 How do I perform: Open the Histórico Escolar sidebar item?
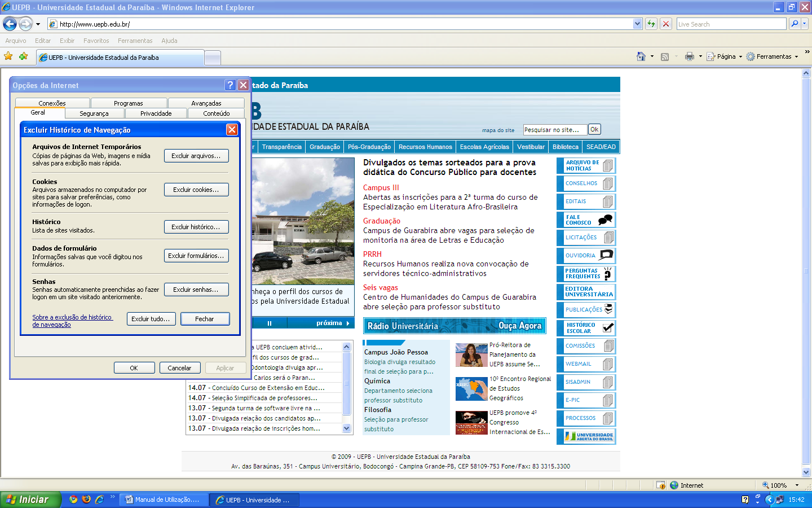586,328
